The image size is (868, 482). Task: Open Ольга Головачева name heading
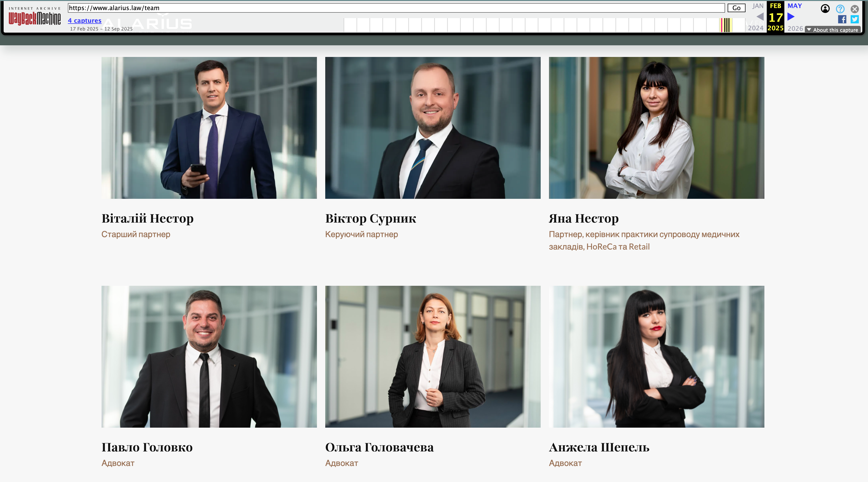point(379,447)
